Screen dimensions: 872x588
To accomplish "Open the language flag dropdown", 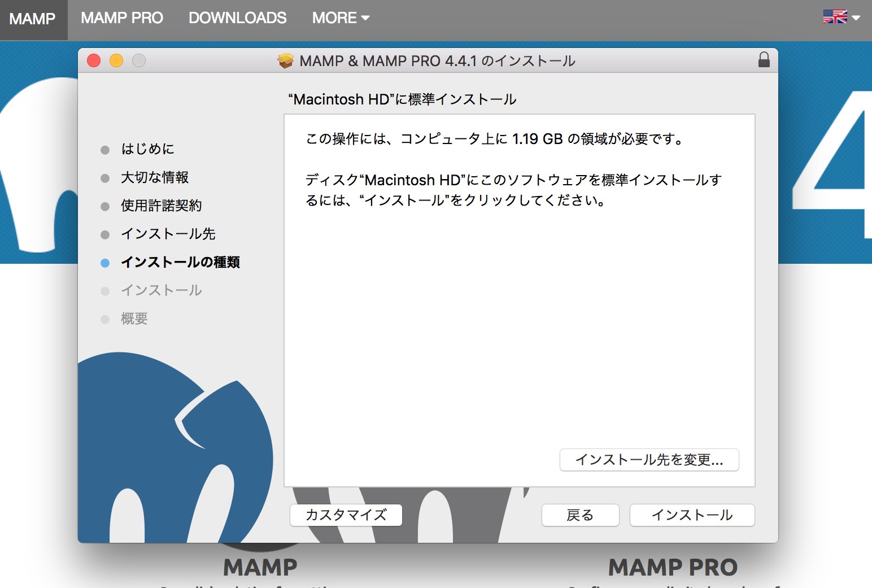I will (x=842, y=17).
